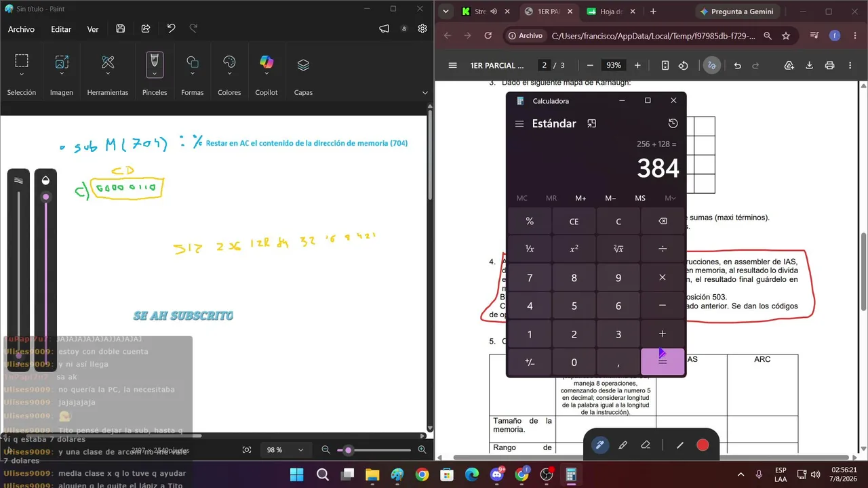
Task: Bookmark this page with the star icon
Action: (x=786, y=36)
